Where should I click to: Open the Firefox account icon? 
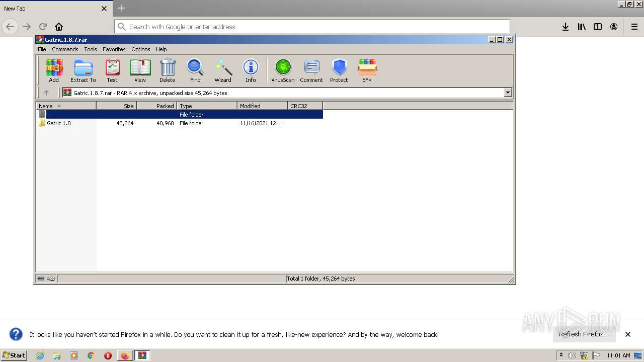(x=614, y=27)
